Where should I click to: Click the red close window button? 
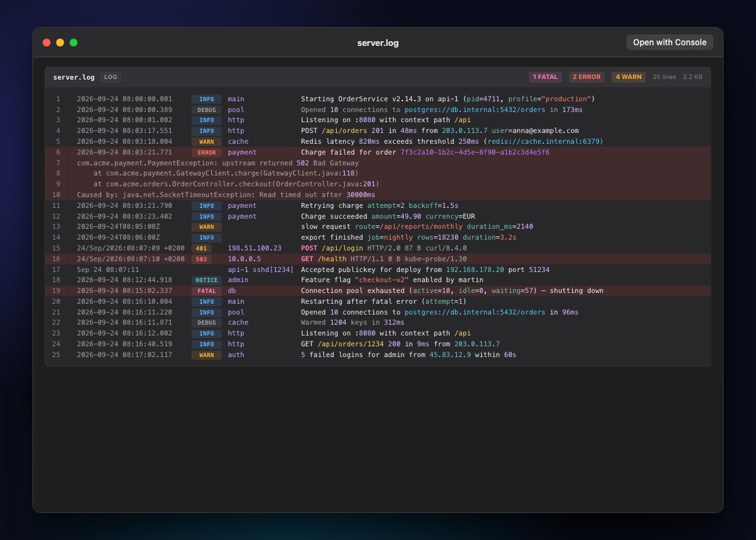47,43
